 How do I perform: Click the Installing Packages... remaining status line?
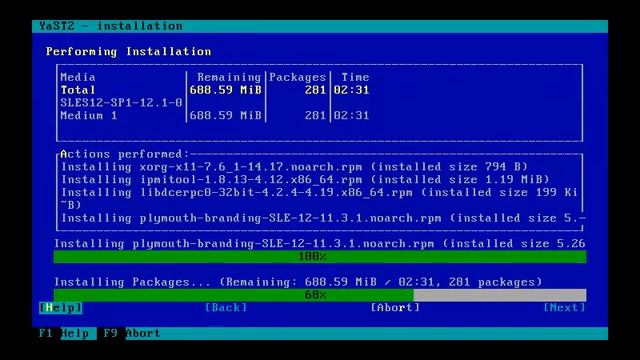pyautogui.click(x=298, y=282)
